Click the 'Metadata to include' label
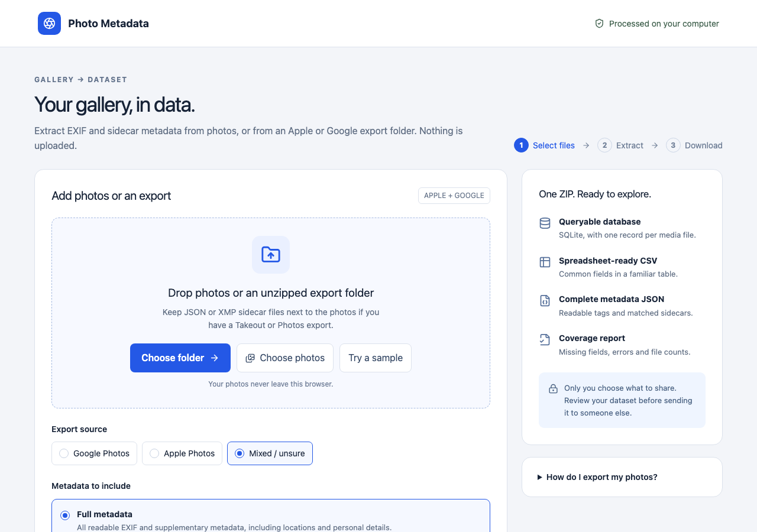 91,486
